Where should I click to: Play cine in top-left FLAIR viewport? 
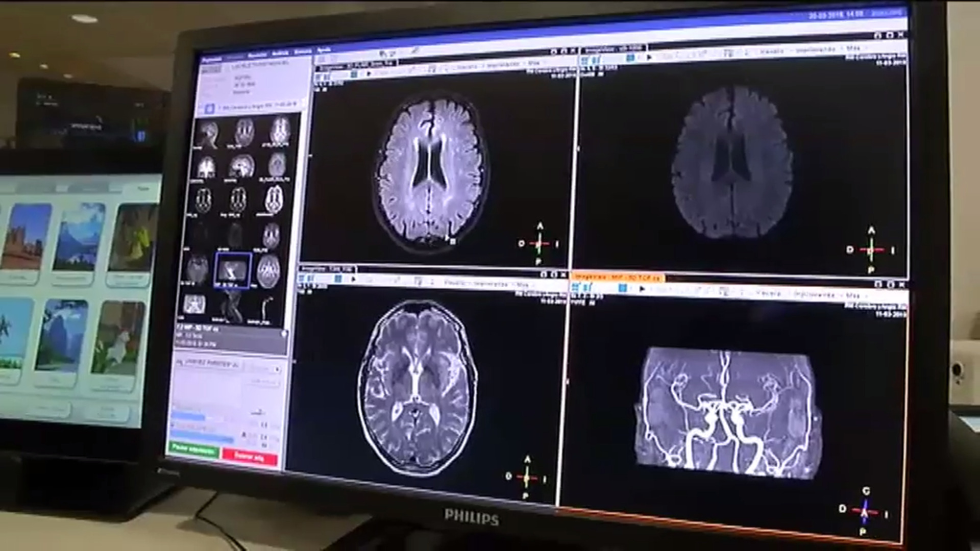pos(369,73)
